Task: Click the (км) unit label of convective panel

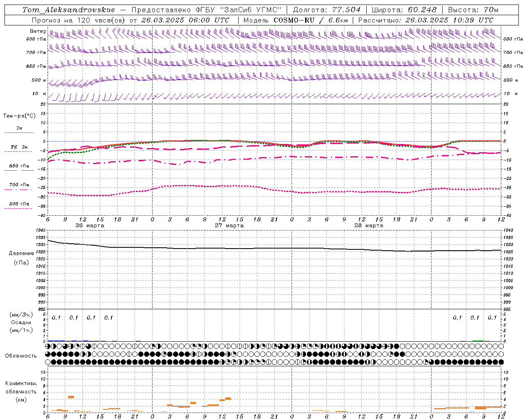Action: 21,399
